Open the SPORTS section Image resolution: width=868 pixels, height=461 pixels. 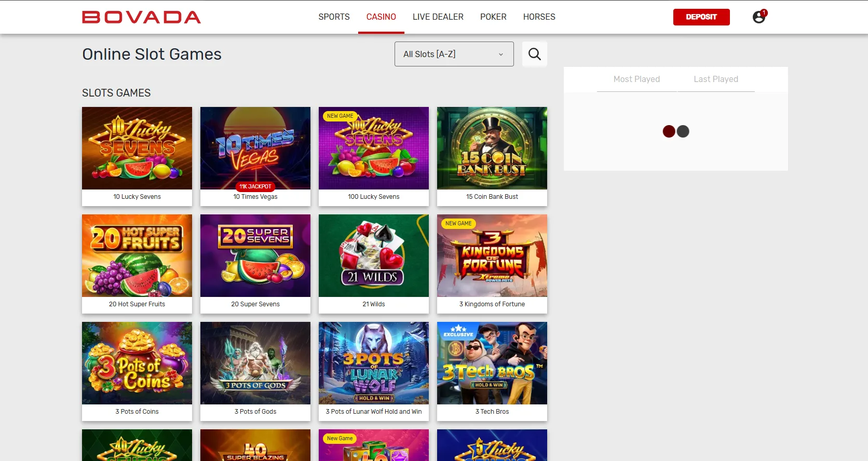[x=334, y=17]
